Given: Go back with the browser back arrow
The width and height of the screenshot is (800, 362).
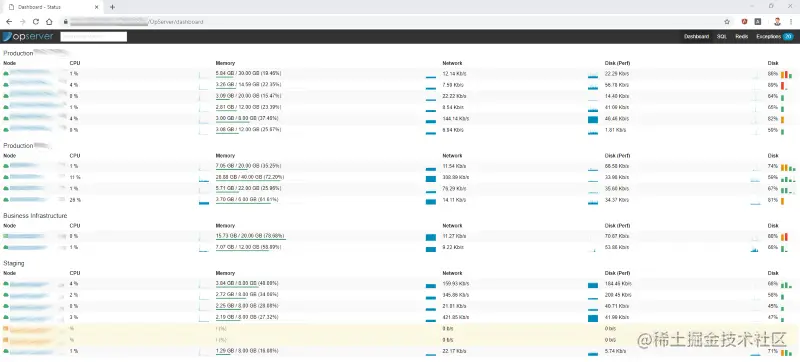Looking at the screenshot, I should (9, 22).
